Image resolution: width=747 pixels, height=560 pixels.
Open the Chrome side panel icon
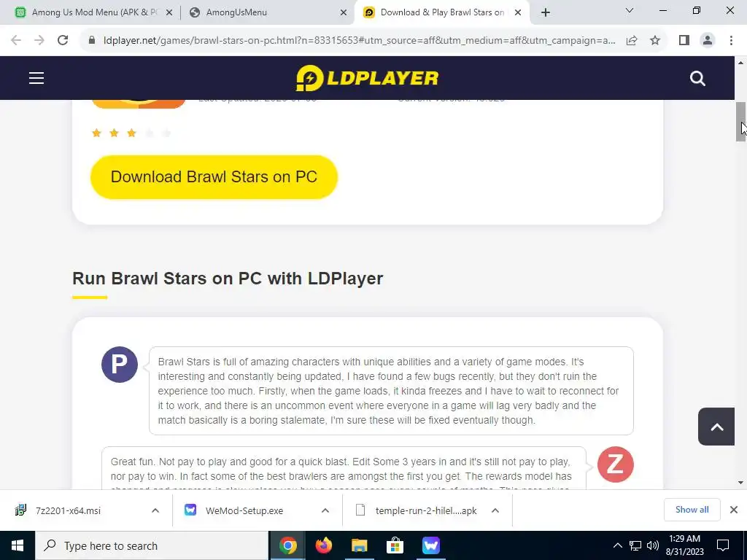pos(684,41)
